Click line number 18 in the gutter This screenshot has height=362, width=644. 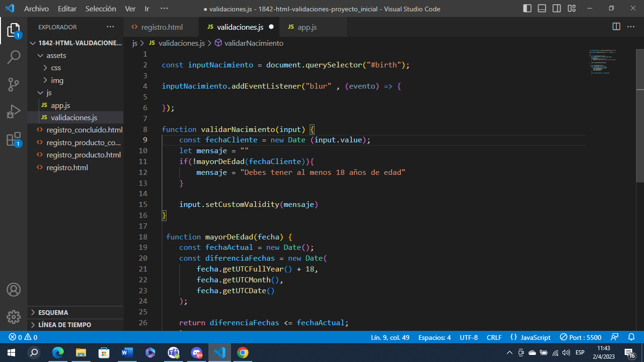pos(143,237)
